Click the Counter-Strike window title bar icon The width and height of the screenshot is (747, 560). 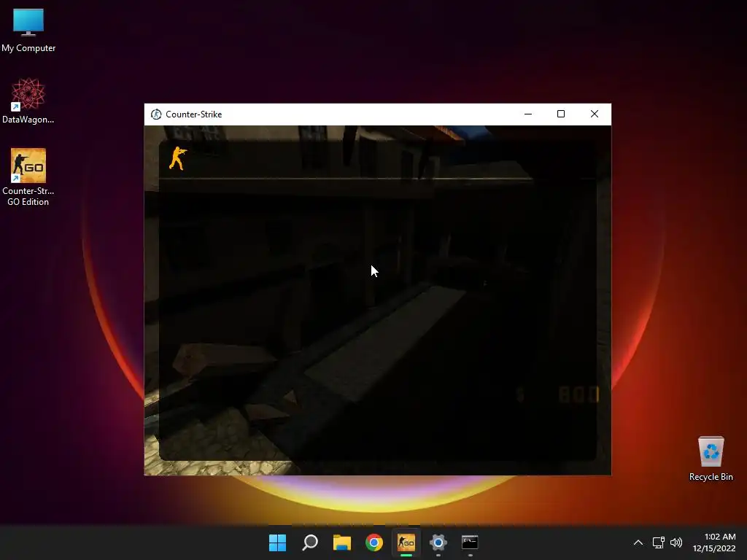tap(156, 114)
